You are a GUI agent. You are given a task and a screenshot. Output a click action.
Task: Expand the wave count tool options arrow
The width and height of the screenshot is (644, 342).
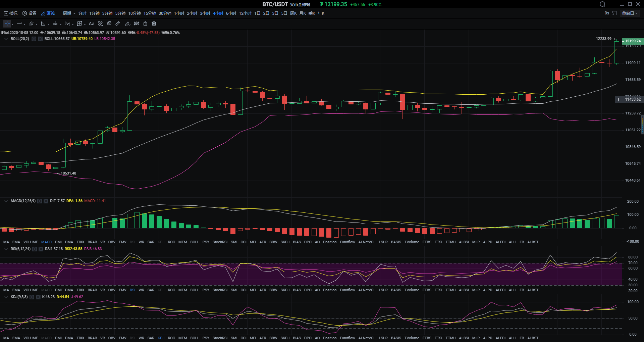pyautogui.click(x=73, y=24)
